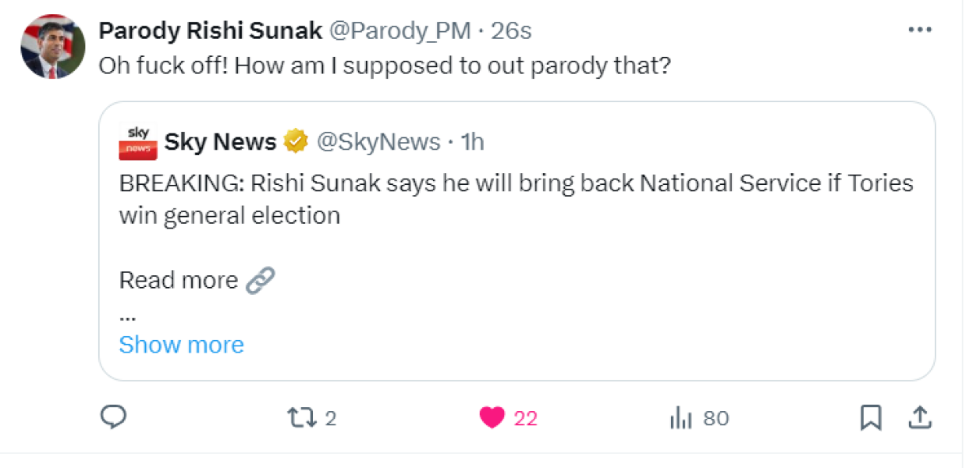This screenshot has width=980, height=468.
Task: Retweet Parody Rishi Sunak's post
Action: [x=300, y=418]
